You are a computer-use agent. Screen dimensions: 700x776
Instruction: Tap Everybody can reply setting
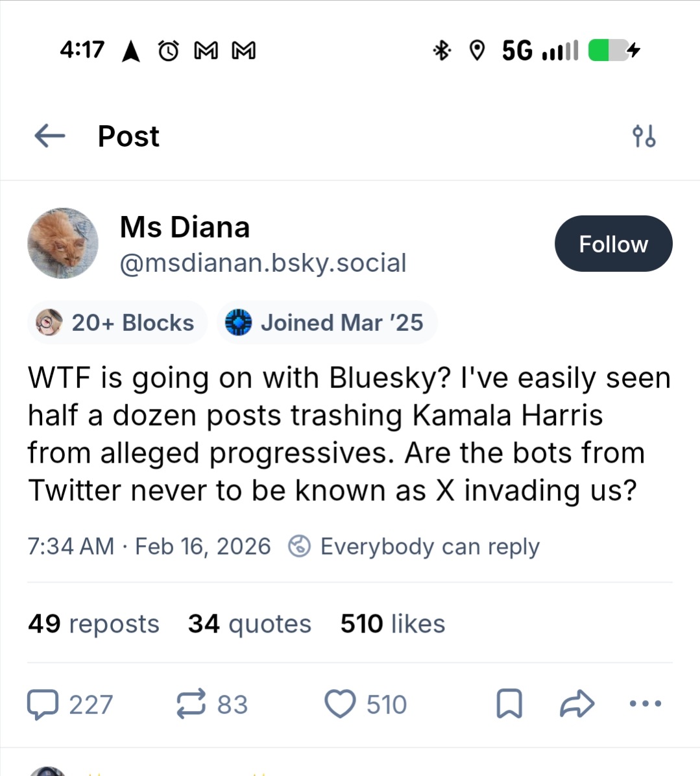[x=413, y=546]
